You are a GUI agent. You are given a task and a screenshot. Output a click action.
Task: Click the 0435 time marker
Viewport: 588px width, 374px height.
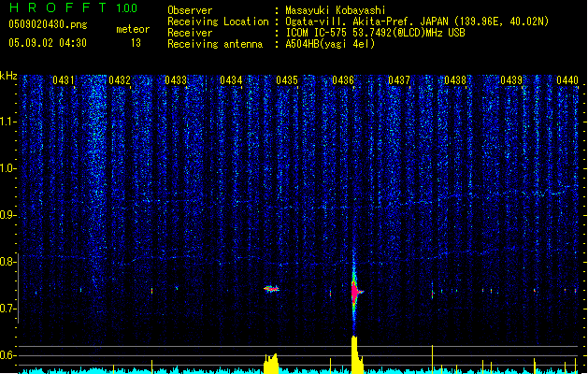click(x=287, y=80)
